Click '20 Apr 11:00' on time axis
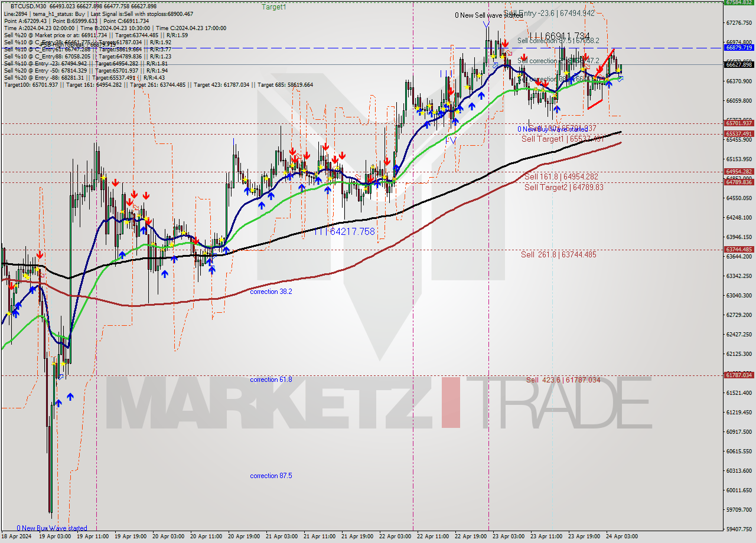The image size is (756, 543). click(x=206, y=537)
